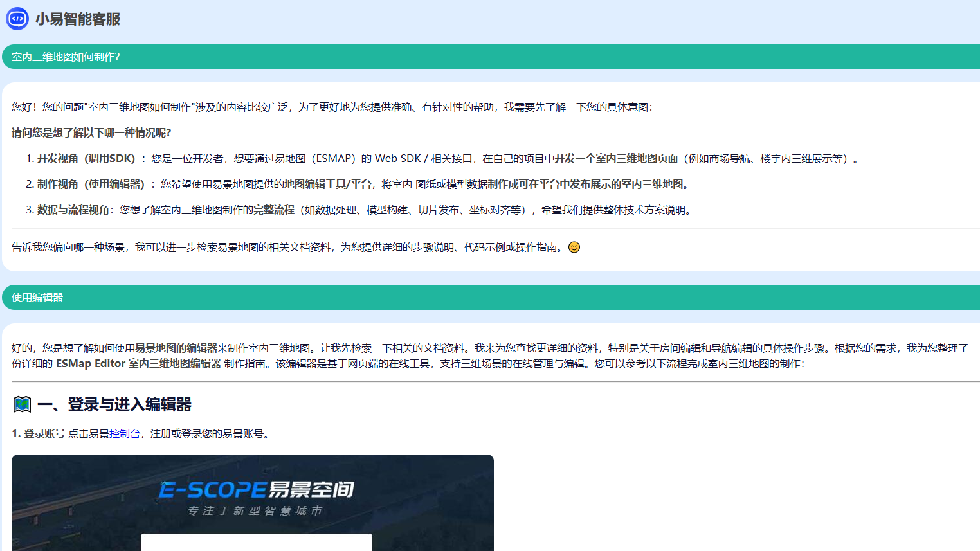Click the smiley face emoji

(x=574, y=248)
